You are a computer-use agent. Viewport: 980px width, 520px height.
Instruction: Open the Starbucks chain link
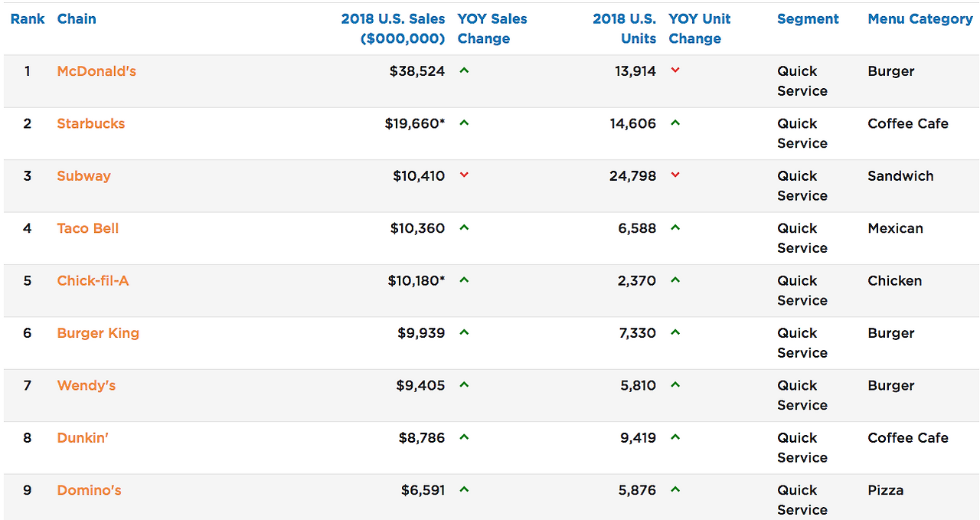tap(90, 123)
